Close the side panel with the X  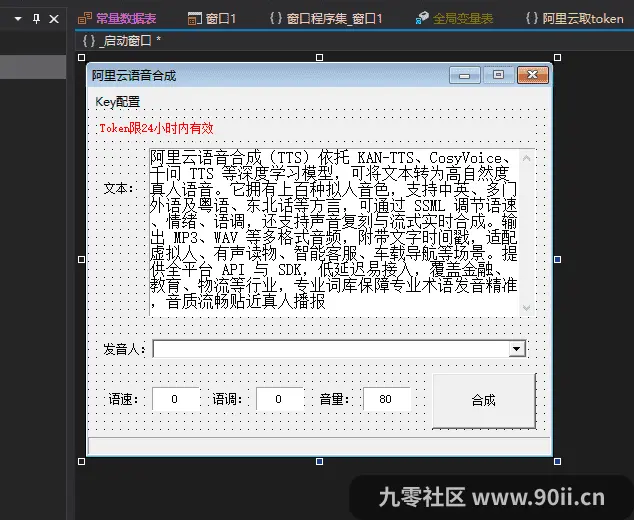54,19
